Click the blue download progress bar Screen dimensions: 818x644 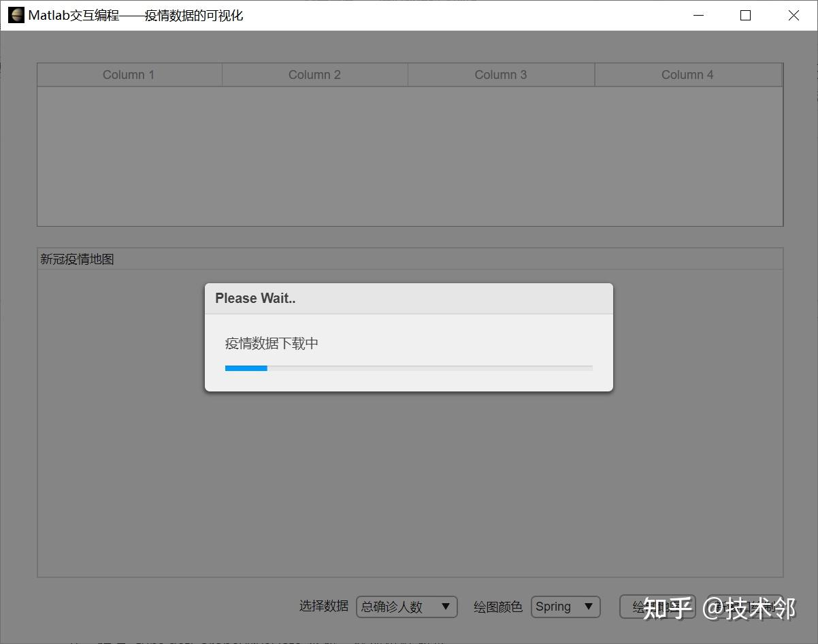point(246,368)
